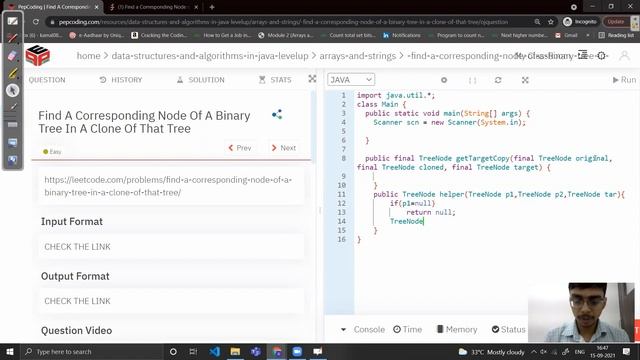Go to the Next question
Viewport: 640px width, 360px height.
(284, 148)
